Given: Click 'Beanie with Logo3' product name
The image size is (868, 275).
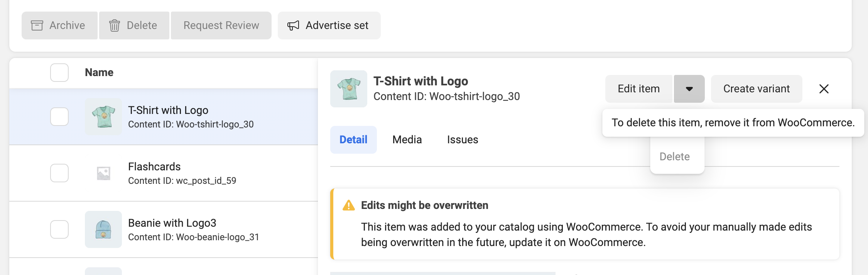Looking at the screenshot, I should (172, 223).
